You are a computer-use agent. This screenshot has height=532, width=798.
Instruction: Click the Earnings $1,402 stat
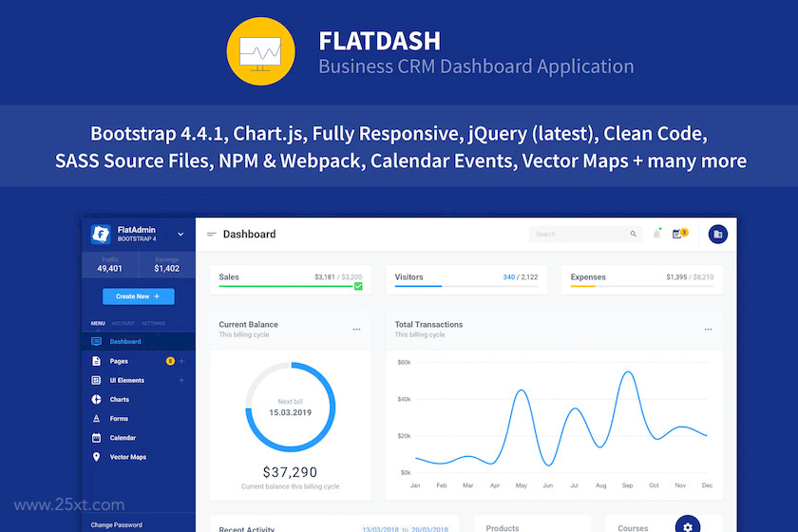tap(167, 265)
